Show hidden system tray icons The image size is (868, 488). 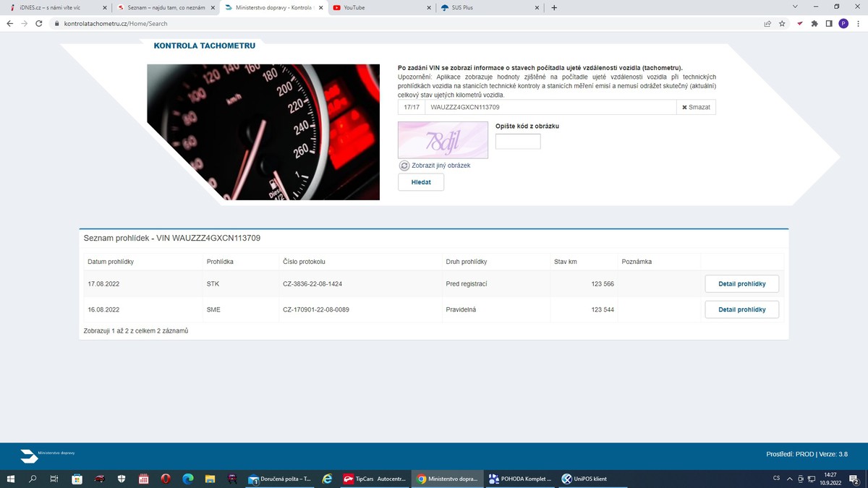tap(790, 479)
